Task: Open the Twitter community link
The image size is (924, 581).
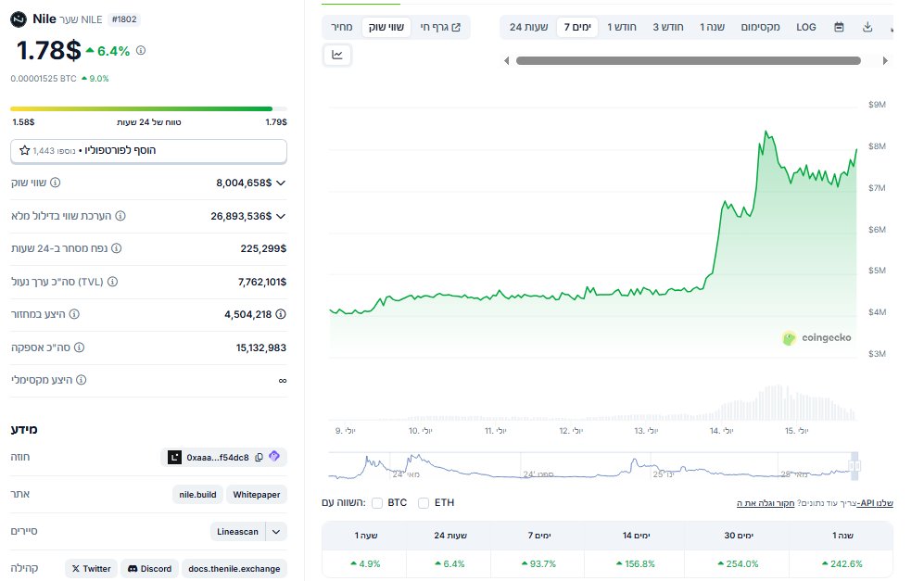Action: pos(92,569)
